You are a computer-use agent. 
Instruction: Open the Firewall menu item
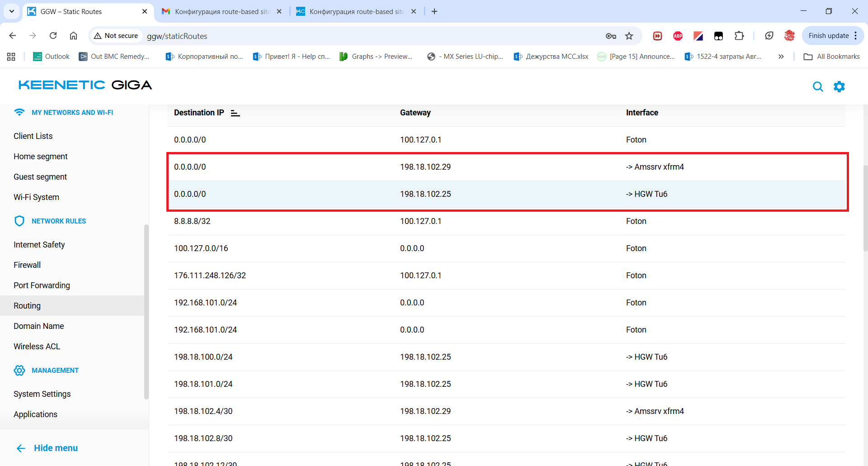pos(27,265)
